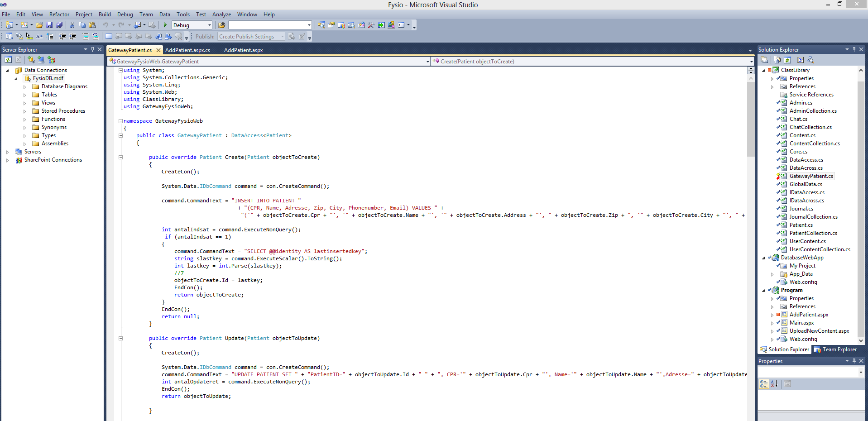868x421 pixels.
Task: Select FysioDB.mdf in Server Explorer
Action: (48, 78)
